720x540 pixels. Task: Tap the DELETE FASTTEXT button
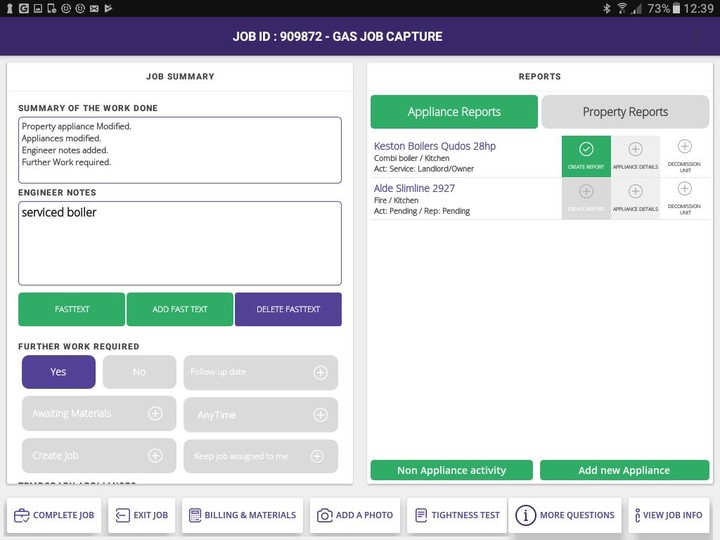tap(288, 309)
